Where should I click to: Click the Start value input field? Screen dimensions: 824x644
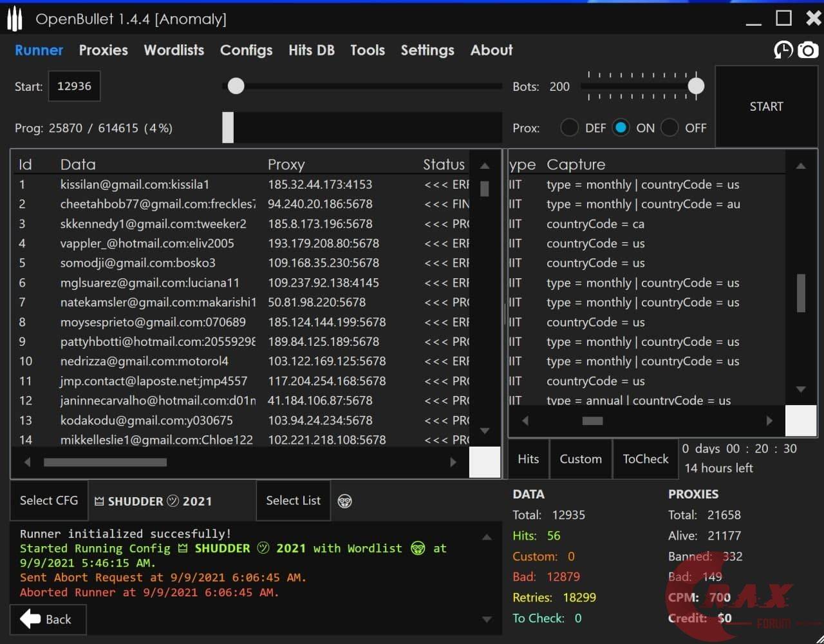point(74,86)
